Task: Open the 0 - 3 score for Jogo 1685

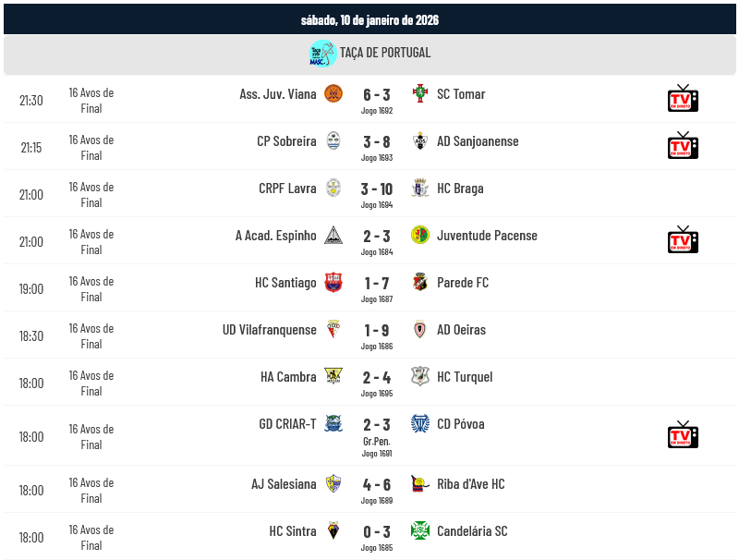Action: pos(377,531)
